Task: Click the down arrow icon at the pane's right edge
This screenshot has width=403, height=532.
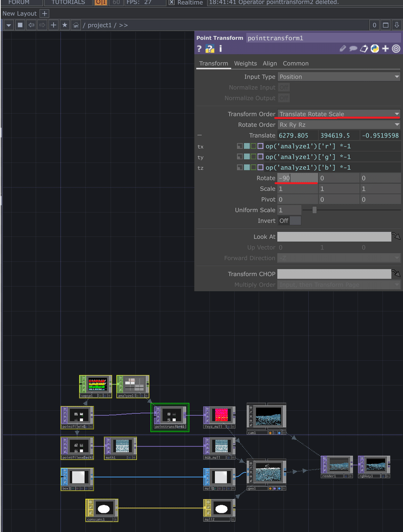Action: 396,25
